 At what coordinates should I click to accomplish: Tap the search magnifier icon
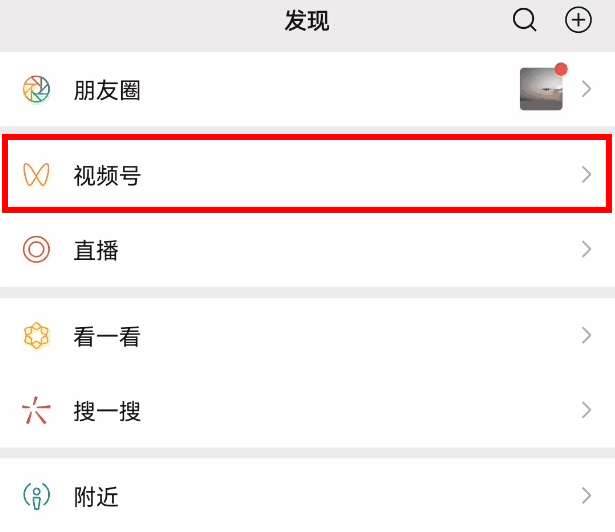click(525, 20)
